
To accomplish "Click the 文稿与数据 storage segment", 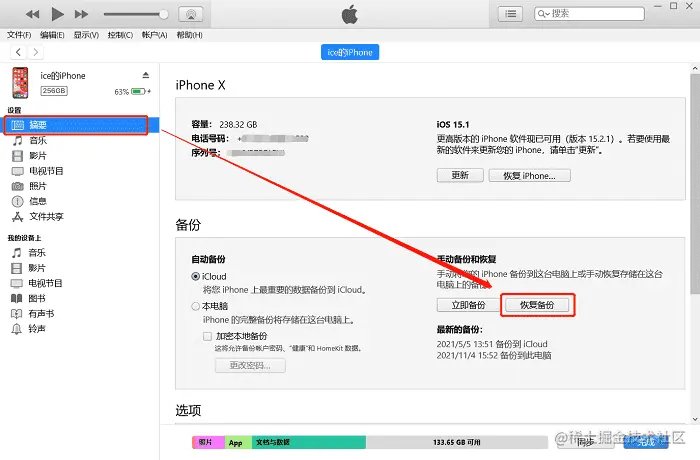I will [309, 442].
